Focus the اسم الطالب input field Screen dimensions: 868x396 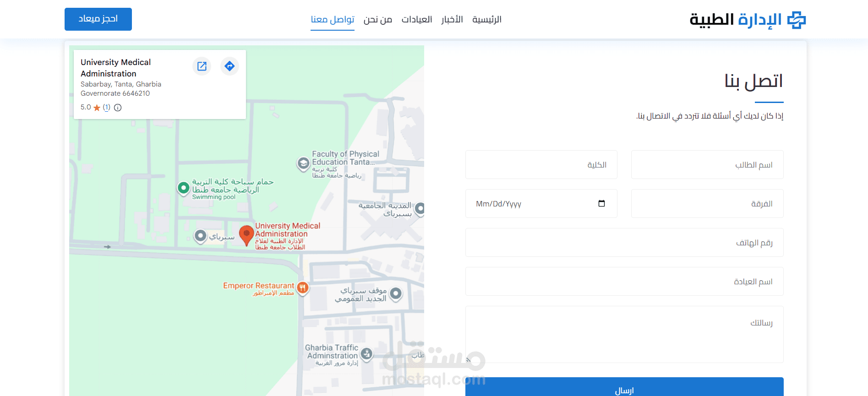click(x=707, y=165)
